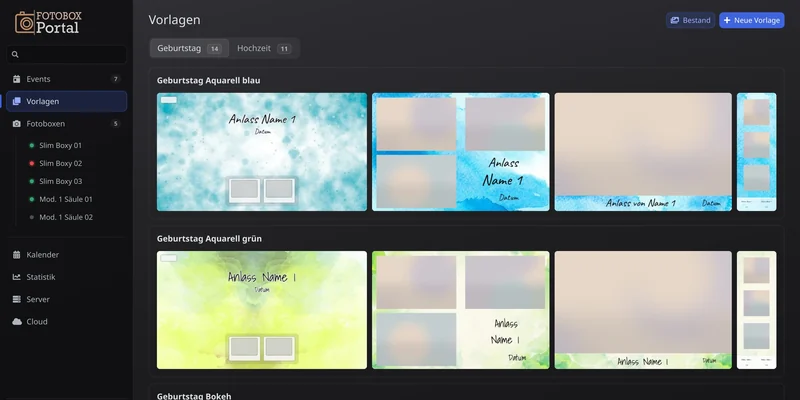
Task: Click the Geburtstag Bokeh section title
Action: [194, 396]
